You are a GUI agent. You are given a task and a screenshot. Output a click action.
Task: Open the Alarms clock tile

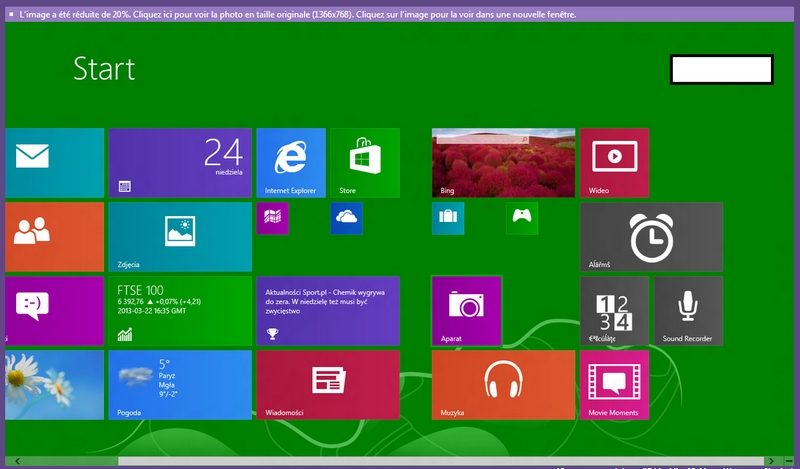tap(651, 236)
